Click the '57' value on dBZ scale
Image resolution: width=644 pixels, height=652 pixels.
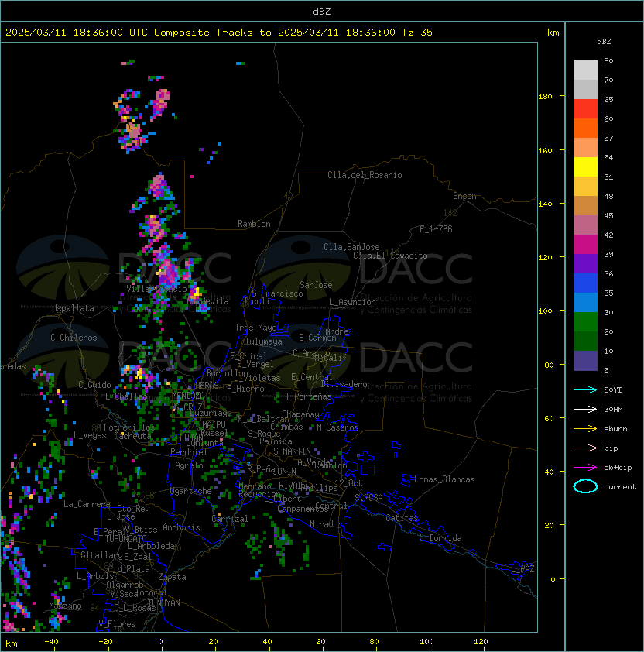(608, 138)
